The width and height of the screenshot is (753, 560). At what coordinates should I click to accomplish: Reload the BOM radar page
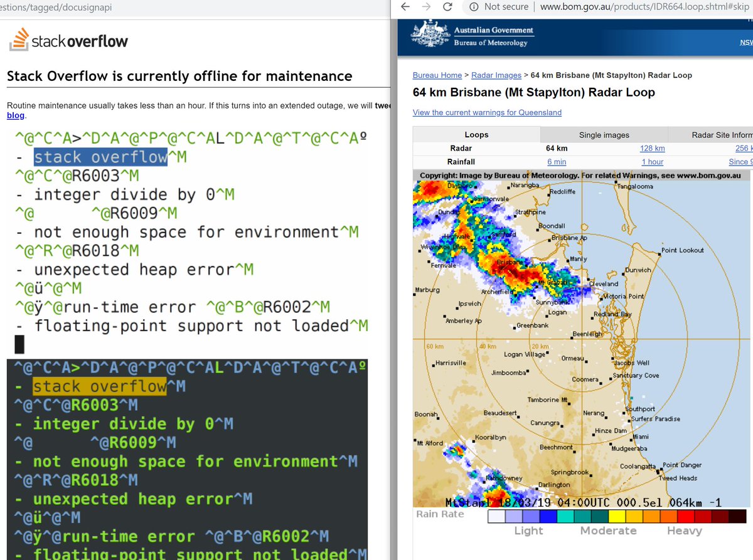pos(447,6)
